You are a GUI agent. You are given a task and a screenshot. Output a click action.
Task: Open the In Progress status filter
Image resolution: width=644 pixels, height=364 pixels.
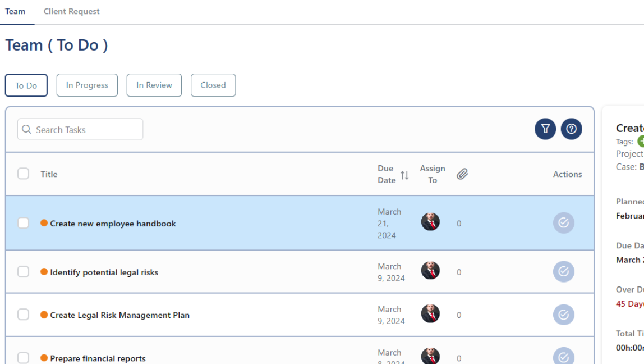[87, 85]
